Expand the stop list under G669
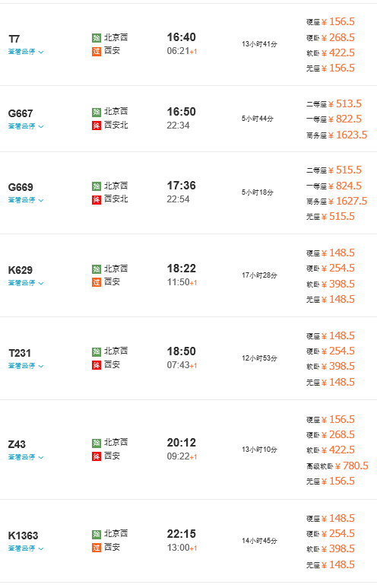The height and width of the screenshot is (588, 377). pyautogui.click(x=26, y=200)
